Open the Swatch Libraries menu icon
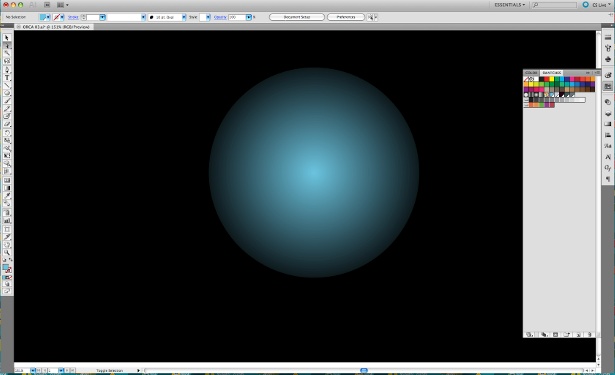615x375 pixels. pyautogui.click(x=529, y=335)
